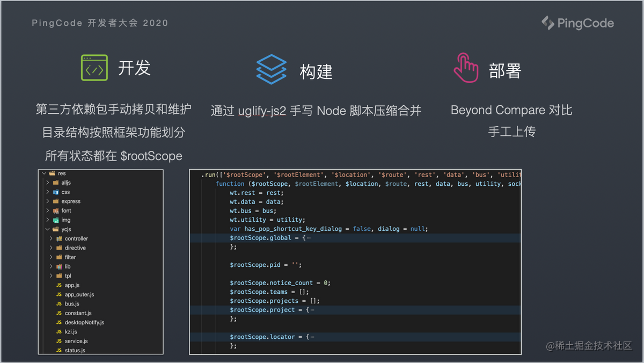This screenshot has width=644, height=363.
Task: Click the tpl folder icon
Action: (59, 275)
